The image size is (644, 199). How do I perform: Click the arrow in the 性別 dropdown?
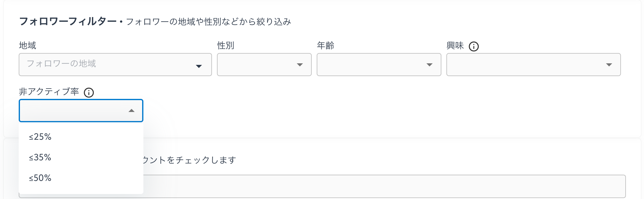point(300,65)
